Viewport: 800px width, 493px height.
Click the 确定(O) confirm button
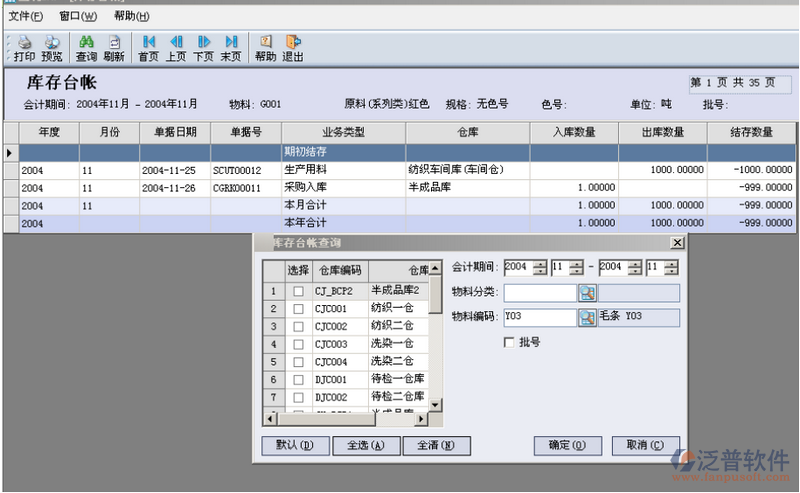[567, 445]
